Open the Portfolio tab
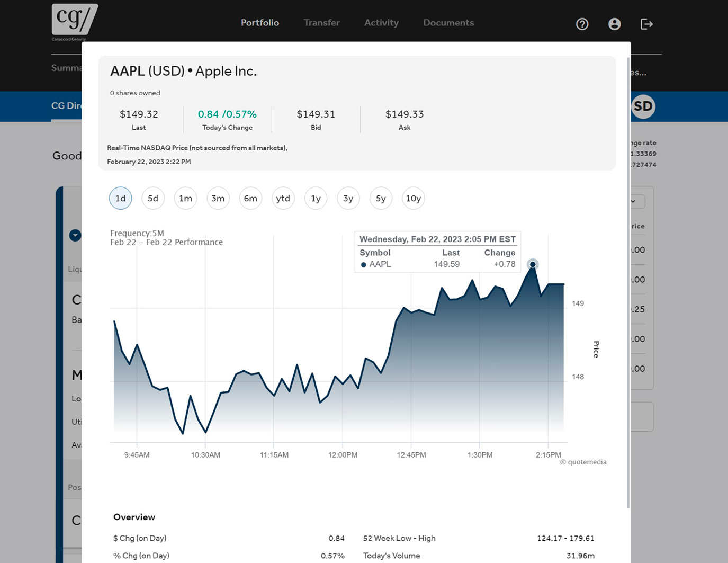Image resolution: width=728 pixels, height=563 pixels. 259,23
